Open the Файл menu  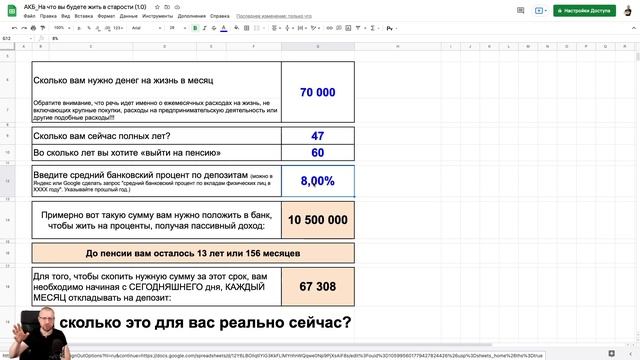tap(29, 16)
